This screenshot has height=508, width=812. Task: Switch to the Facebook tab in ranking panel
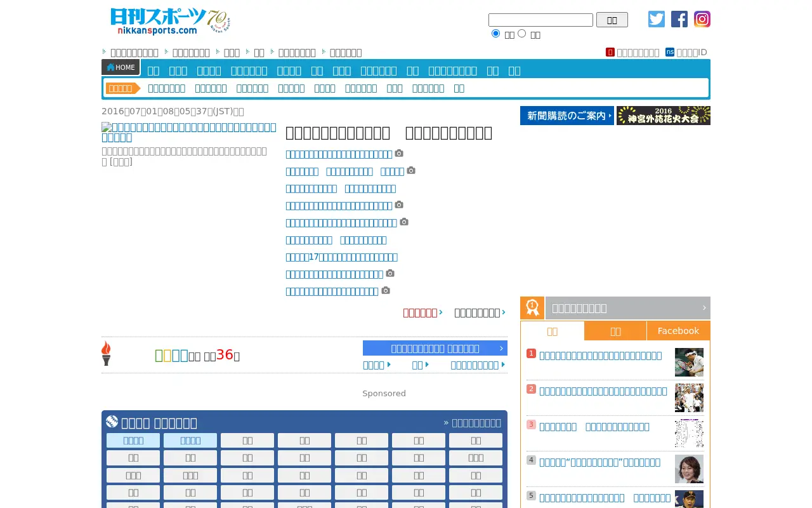pos(678,331)
